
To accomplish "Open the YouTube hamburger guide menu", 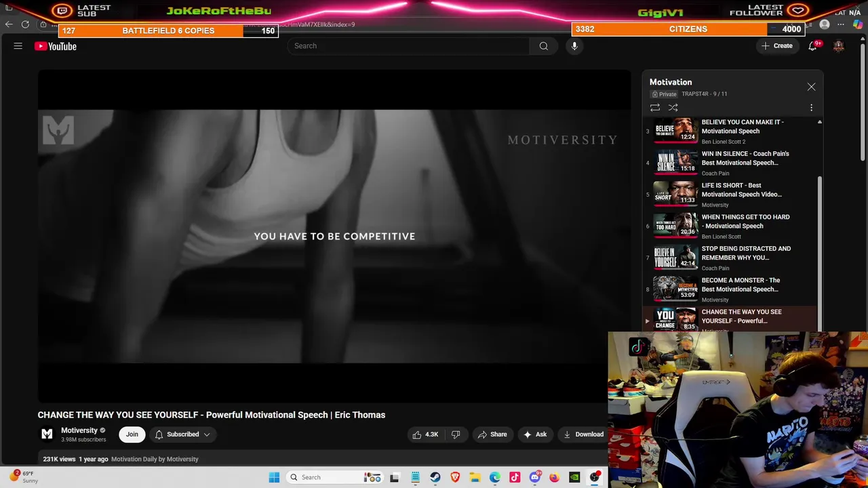I will coord(18,46).
